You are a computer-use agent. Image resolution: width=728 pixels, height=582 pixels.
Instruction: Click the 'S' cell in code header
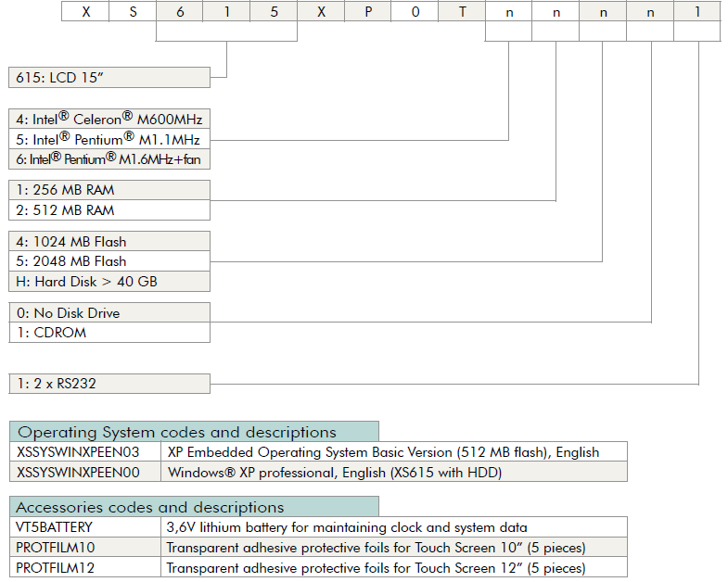point(133,12)
